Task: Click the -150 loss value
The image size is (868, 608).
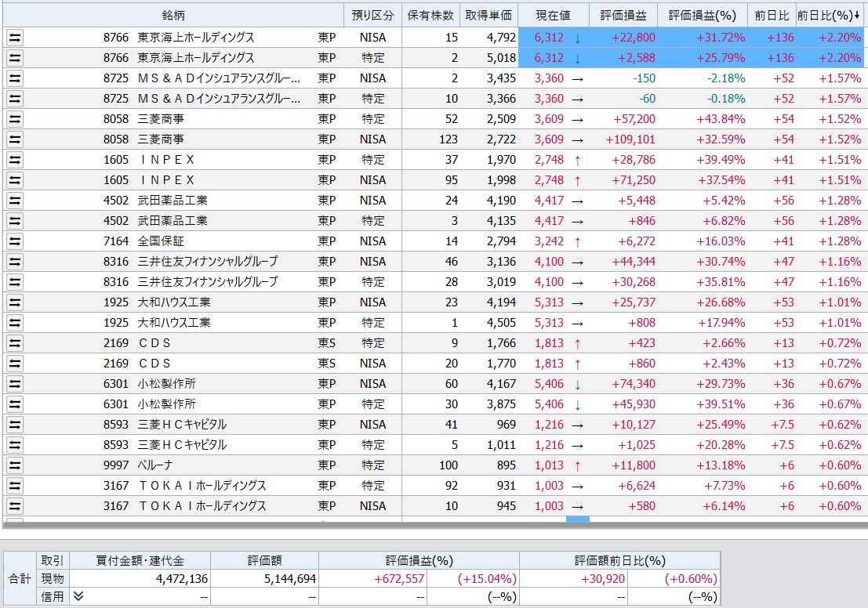Action: coord(645,78)
